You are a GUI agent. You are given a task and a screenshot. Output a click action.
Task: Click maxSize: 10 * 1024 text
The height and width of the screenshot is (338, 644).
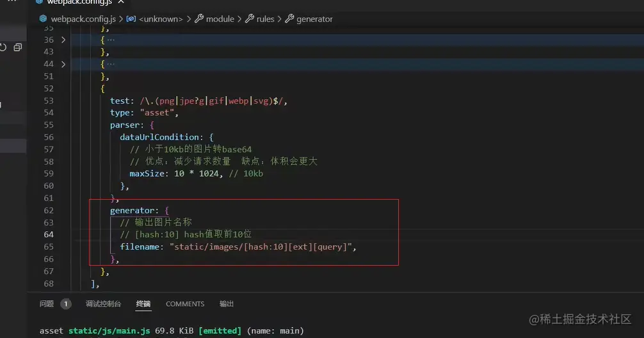[x=174, y=173]
